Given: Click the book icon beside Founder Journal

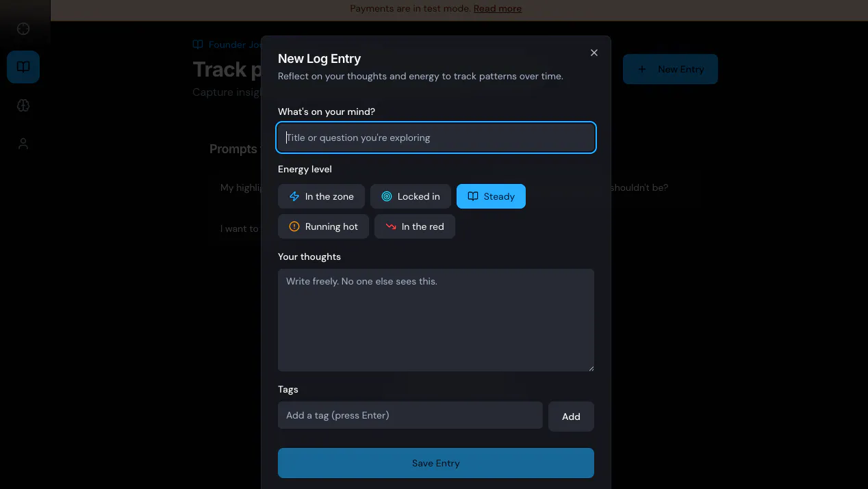Looking at the screenshot, I should point(198,44).
